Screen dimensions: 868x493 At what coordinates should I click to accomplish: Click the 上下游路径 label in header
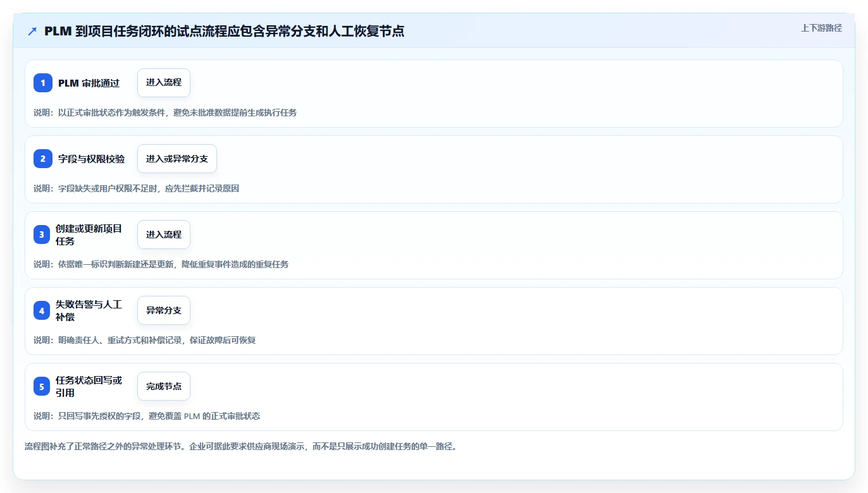(x=821, y=28)
